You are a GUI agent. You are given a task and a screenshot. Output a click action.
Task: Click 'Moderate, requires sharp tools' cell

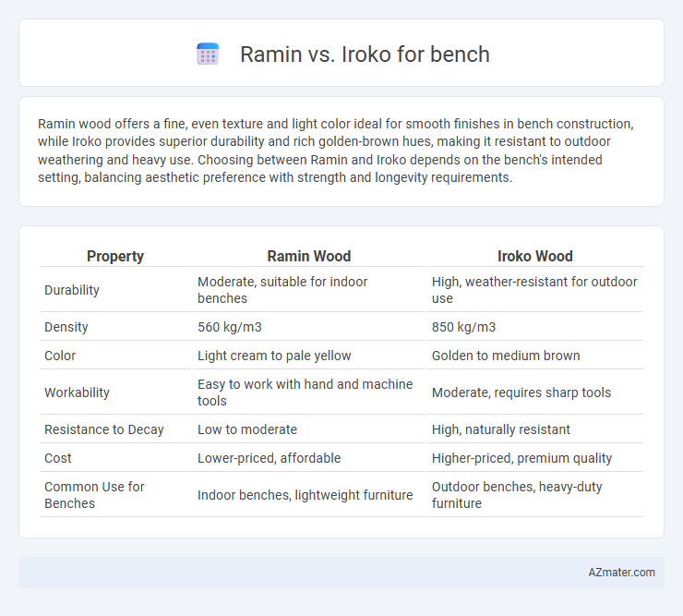(x=535, y=393)
